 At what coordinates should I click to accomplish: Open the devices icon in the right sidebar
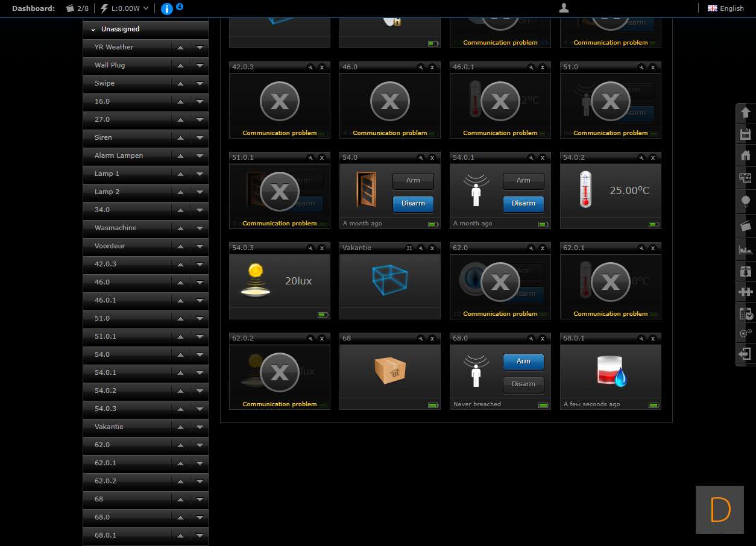(x=745, y=178)
